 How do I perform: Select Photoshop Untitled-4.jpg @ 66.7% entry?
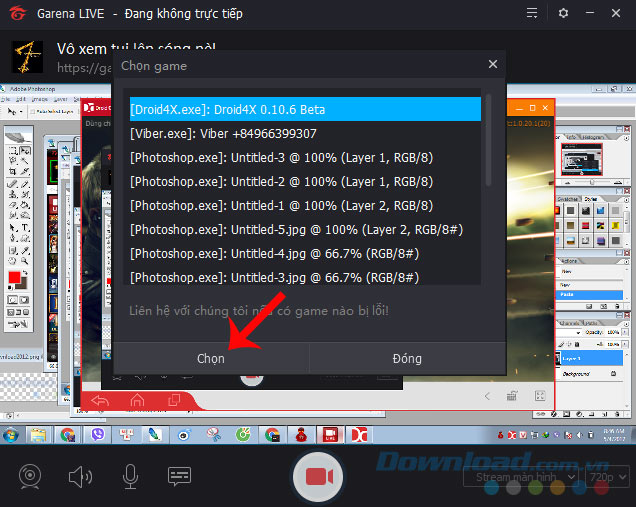point(305,254)
